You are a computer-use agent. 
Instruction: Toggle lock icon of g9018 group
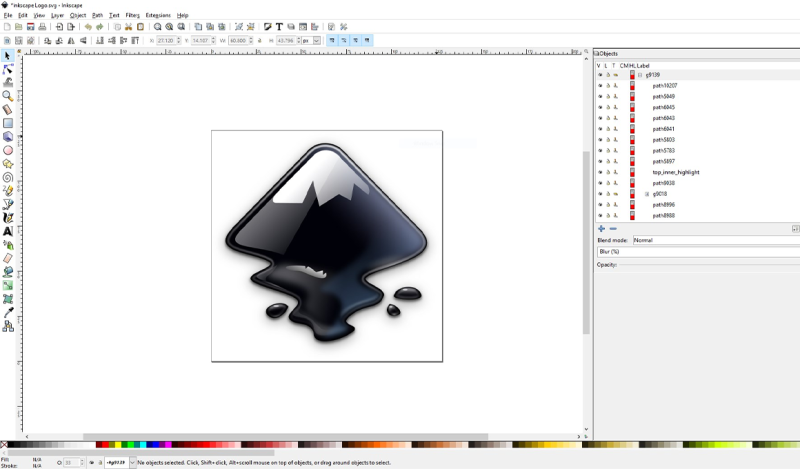pyautogui.click(x=608, y=194)
